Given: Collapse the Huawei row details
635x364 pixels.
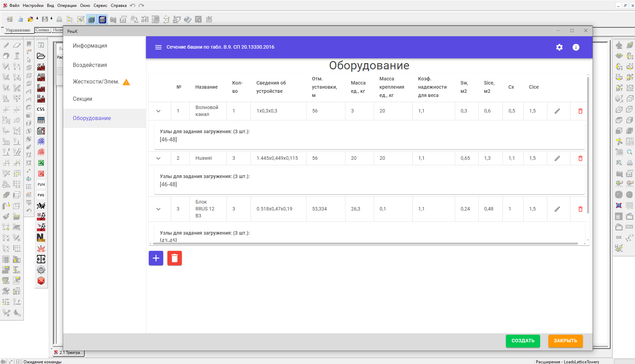Looking at the screenshot, I should coord(158,158).
